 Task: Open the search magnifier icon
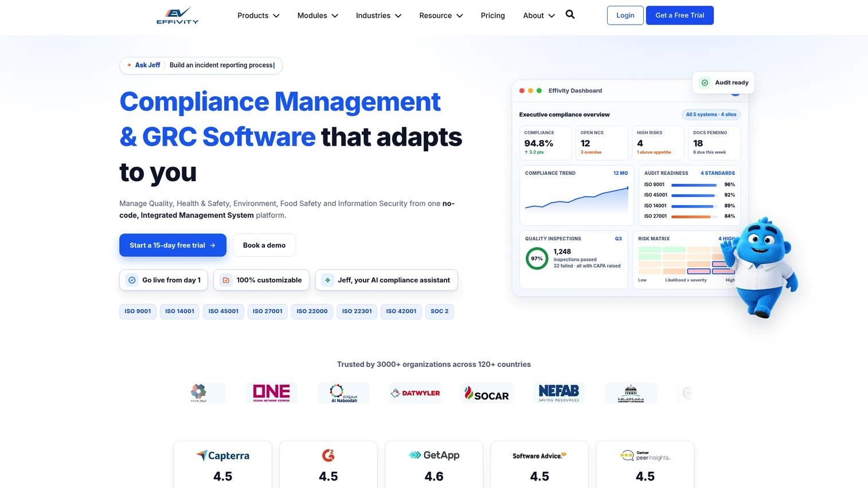pyautogui.click(x=570, y=15)
